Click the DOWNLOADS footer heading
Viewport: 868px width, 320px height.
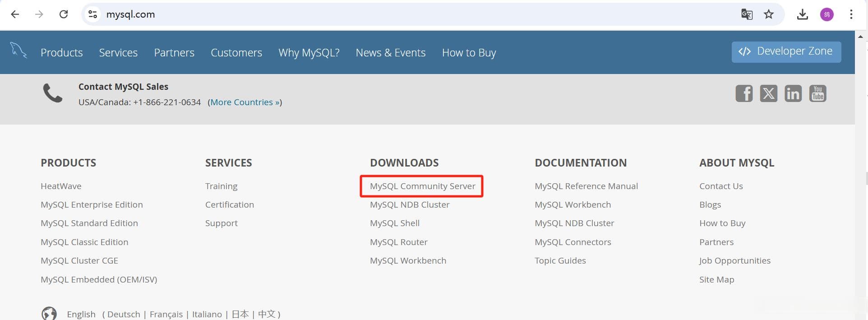tap(404, 162)
